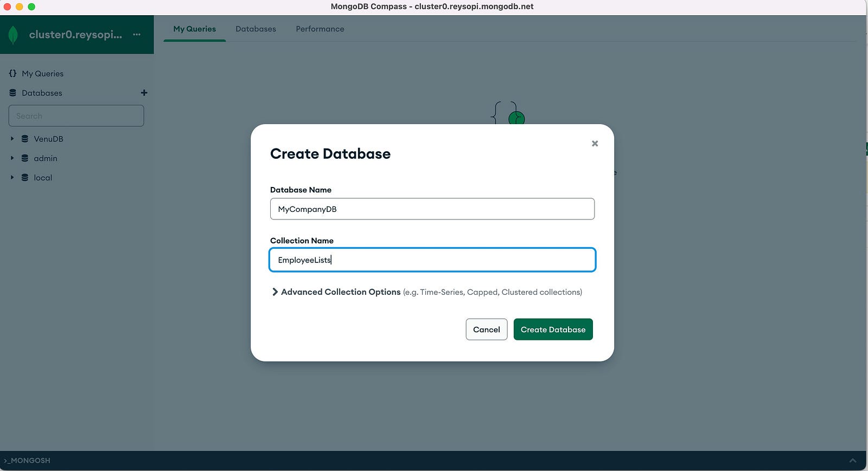Image resolution: width=868 pixels, height=471 pixels.
Task: Open the Performance tab
Action: [x=320, y=29]
